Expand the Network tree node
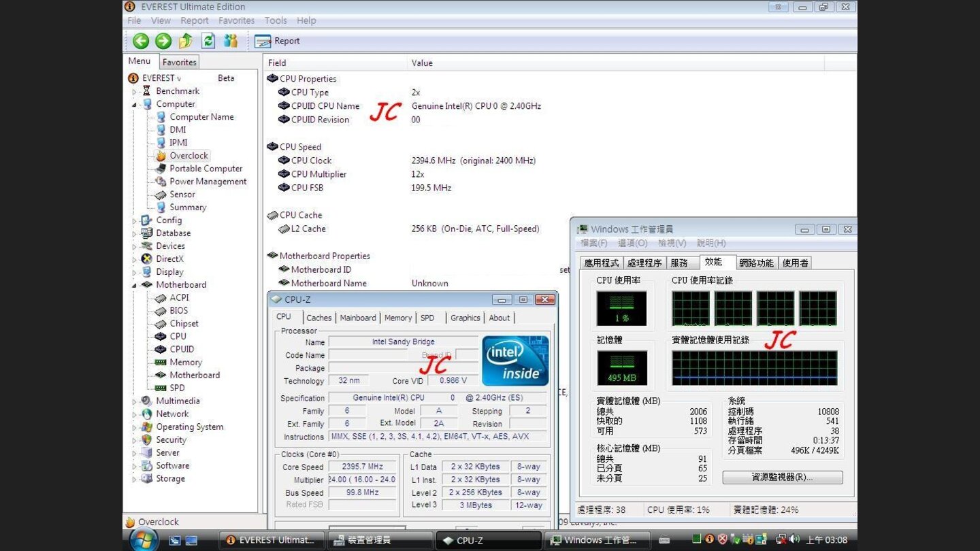Viewport: 980px width, 551px height. [x=134, y=414]
